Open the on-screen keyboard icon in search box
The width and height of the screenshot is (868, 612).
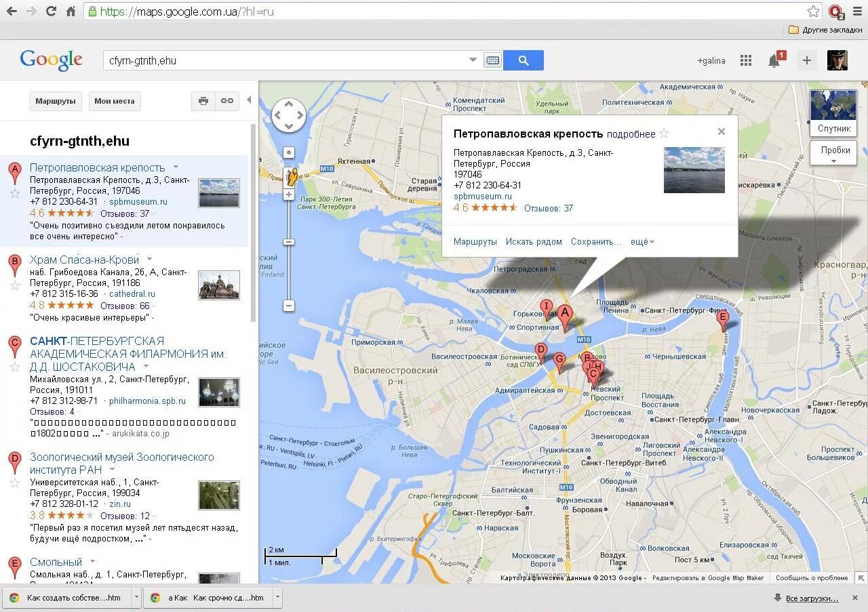tap(492, 60)
